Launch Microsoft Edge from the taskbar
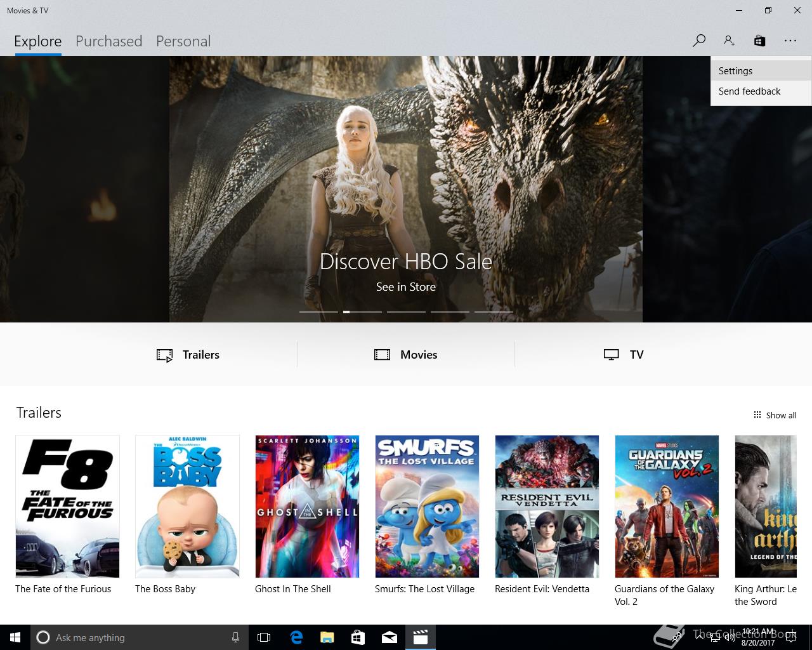The image size is (812, 650). [296, 637]
